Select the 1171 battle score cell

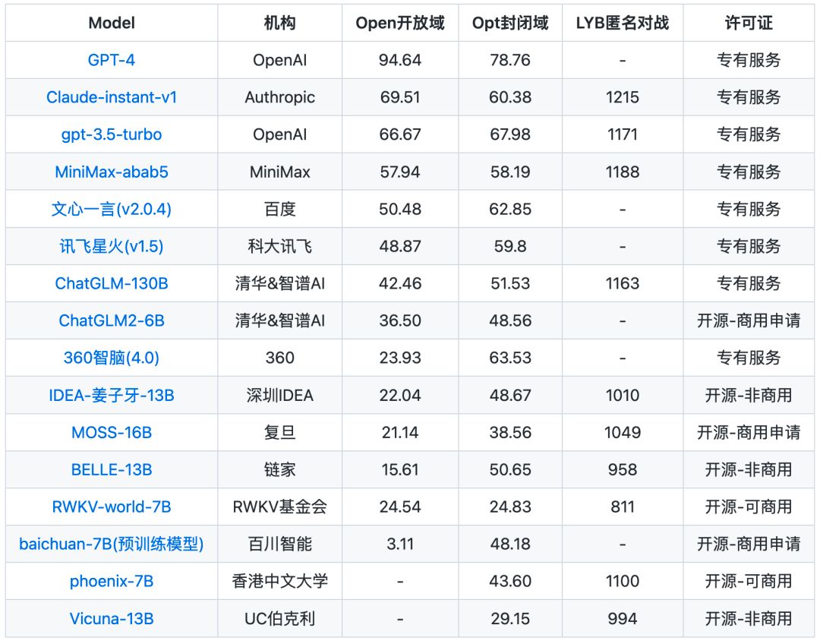coord(623,134)
